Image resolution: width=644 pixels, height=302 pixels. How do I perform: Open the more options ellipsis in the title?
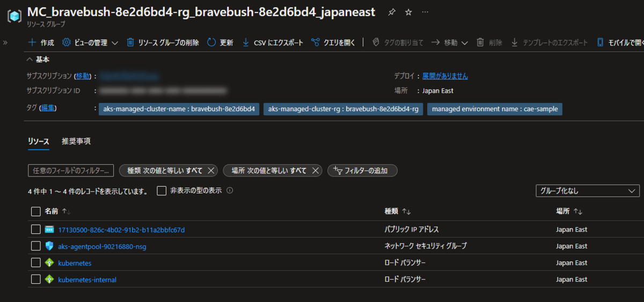425,12
